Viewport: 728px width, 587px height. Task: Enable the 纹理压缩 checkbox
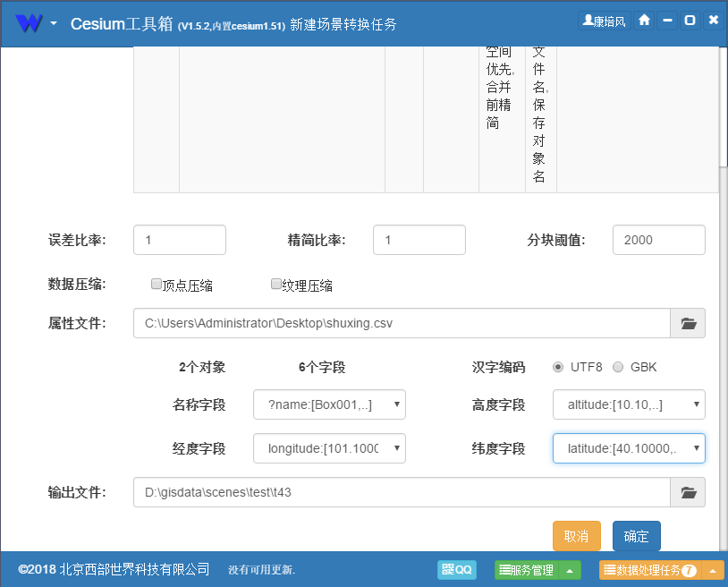click(x=276, y=284)
